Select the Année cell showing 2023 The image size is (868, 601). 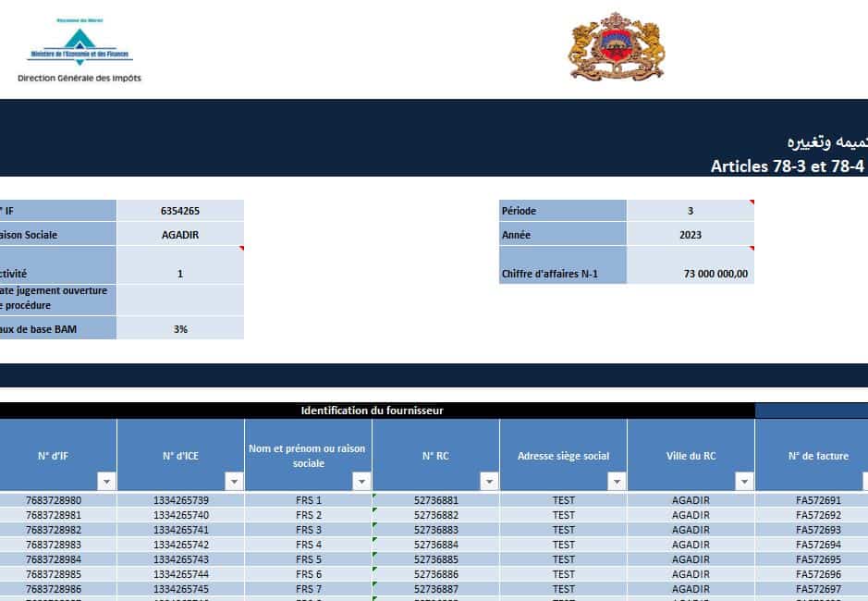click(x=691, y=234)
